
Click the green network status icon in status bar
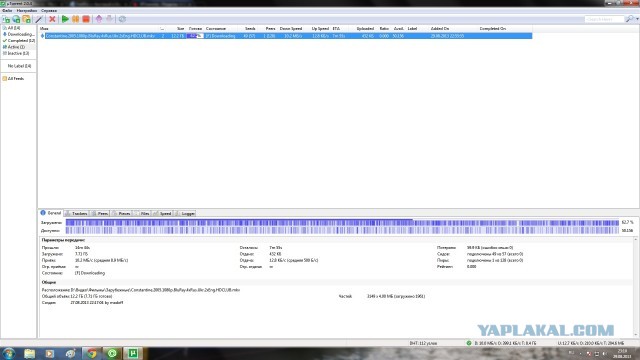[x=469, y=343]
